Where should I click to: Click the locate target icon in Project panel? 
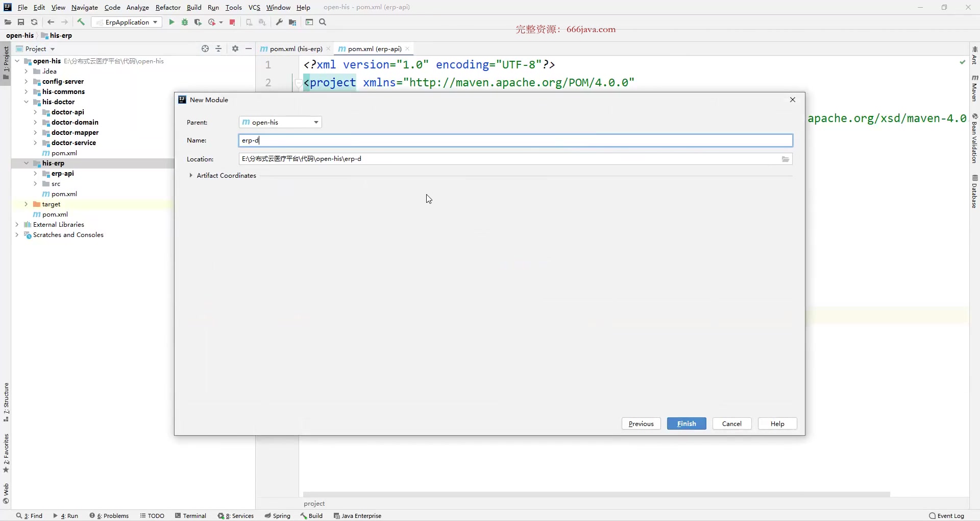205,49
